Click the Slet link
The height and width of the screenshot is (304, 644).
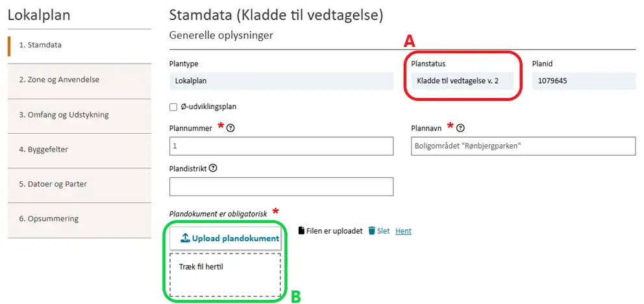[383, 231]
